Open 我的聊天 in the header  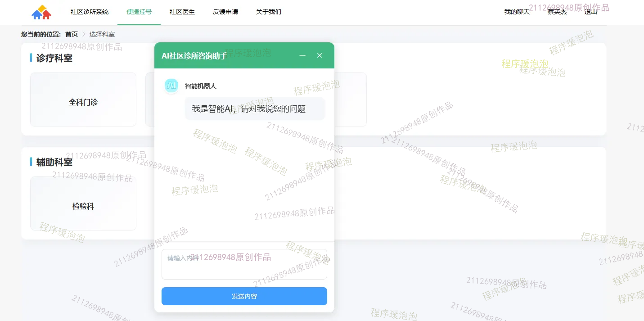pos(517,12)
